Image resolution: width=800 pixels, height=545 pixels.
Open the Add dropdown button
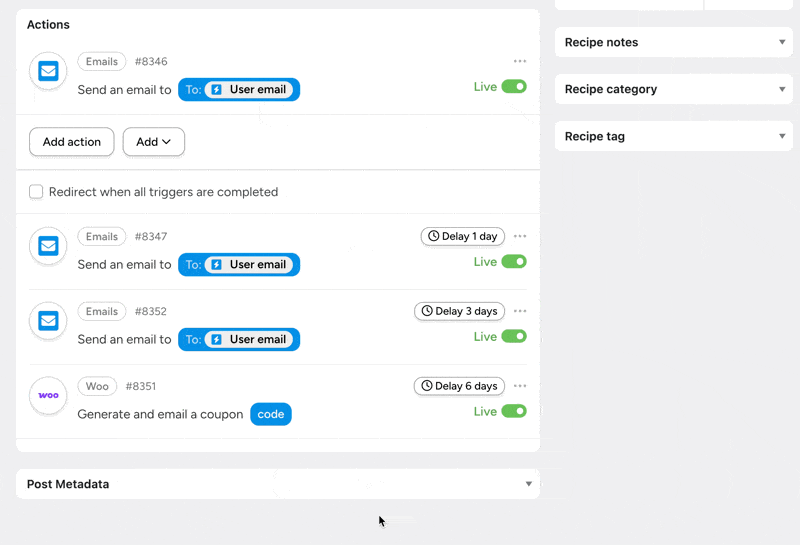[x=153, y=142]
